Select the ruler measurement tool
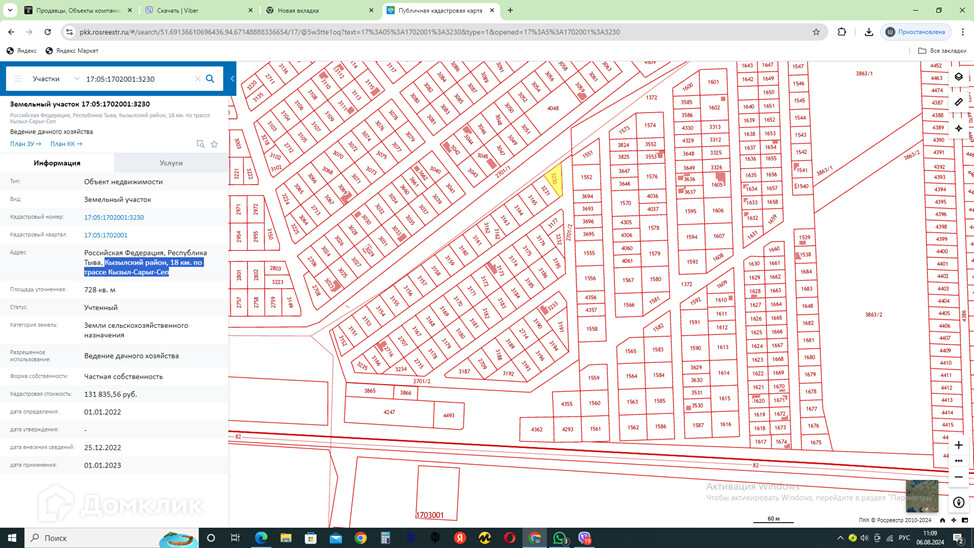This screenshot has width=974, height=548. 958,102
